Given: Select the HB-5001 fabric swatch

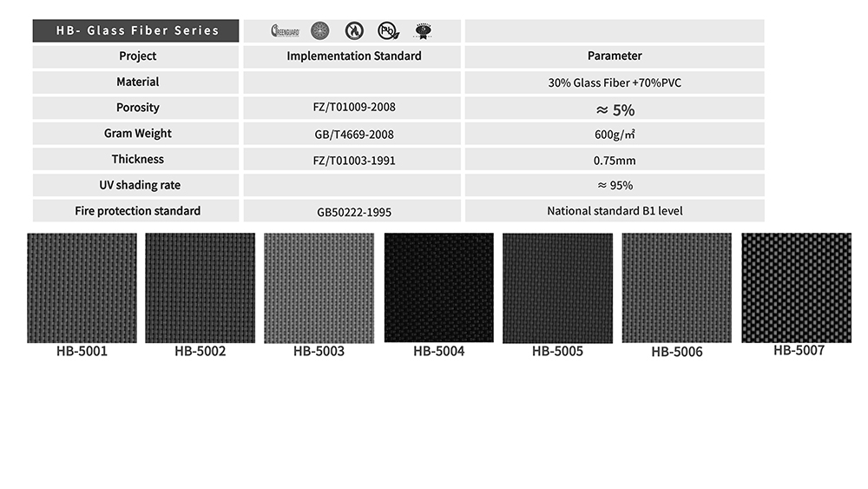Looking at the screenshot, I should [82, 287].
